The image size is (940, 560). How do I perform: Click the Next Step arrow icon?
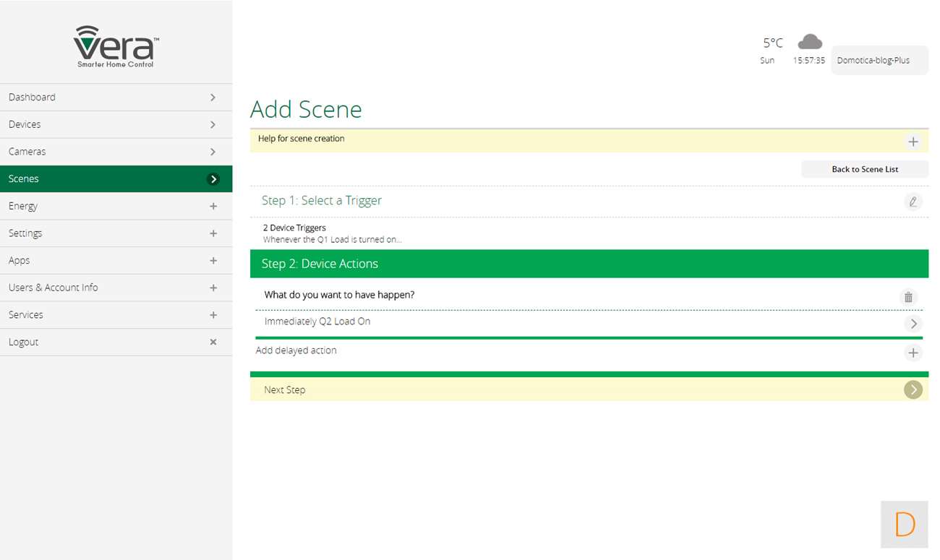tap(913, 390)
